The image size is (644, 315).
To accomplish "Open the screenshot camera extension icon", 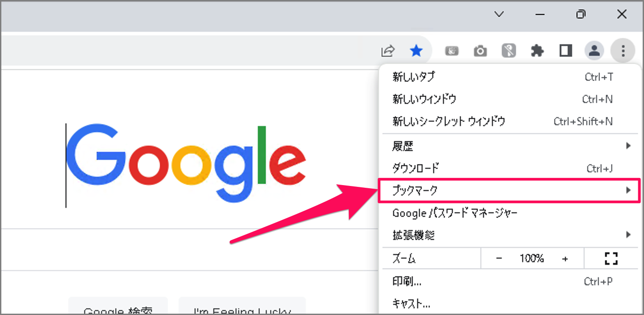I will point(480,50).
